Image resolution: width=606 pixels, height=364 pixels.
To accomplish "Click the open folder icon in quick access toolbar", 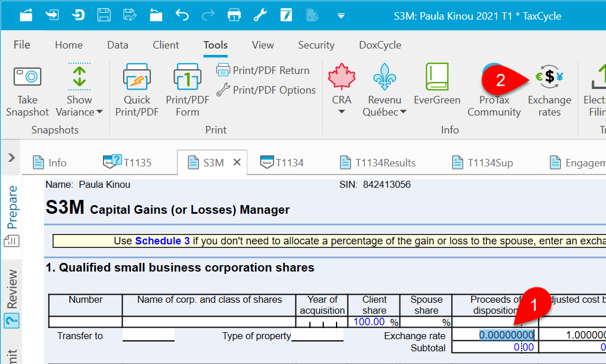I will pyautogui.click(x=156, y=16).
